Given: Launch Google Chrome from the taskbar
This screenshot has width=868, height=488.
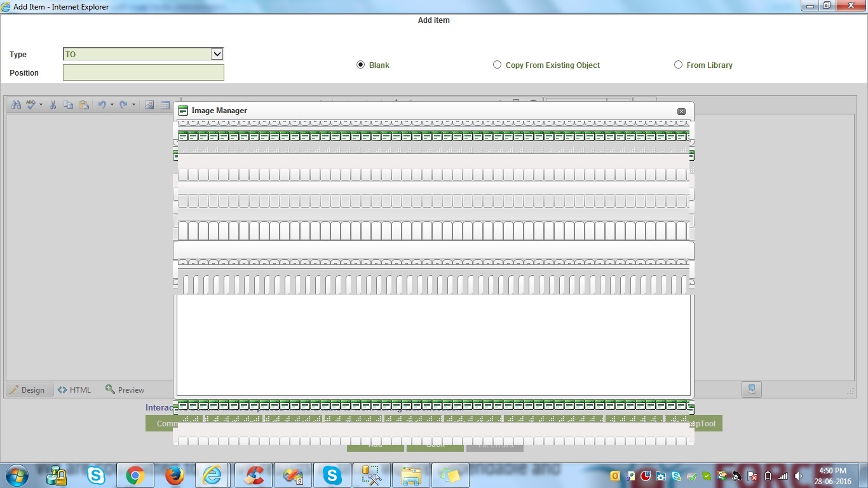Looking at the screenshot, I should (135, 475).
